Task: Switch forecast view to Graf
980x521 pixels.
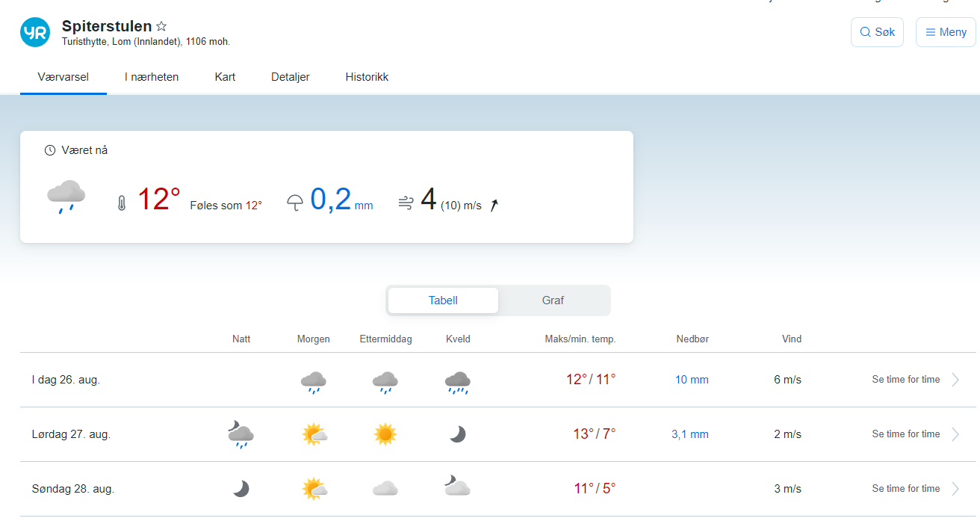Action: pos(553,300)
